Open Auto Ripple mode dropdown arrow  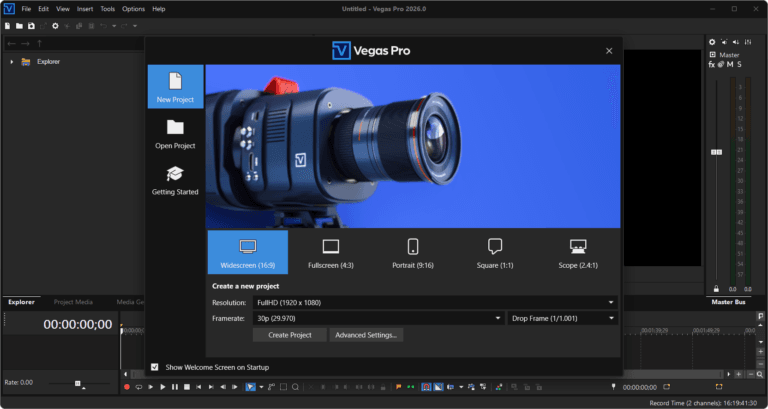[x=461, y=387]
